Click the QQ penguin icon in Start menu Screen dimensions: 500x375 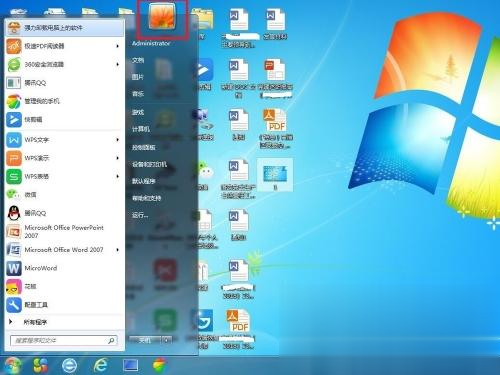pyautogui.click(x=14, y=213)
